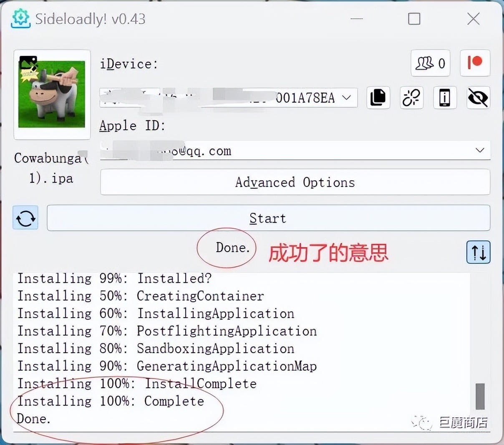Click the Sideloadly gear logo in title bar
This screenshot has height=445, width=504.
(20, 19)
